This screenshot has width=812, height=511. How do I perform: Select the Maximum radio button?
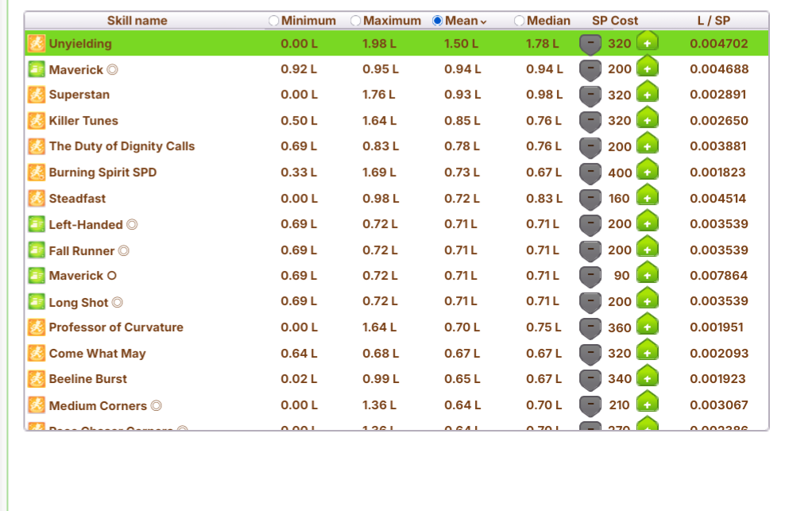(355, 21)
